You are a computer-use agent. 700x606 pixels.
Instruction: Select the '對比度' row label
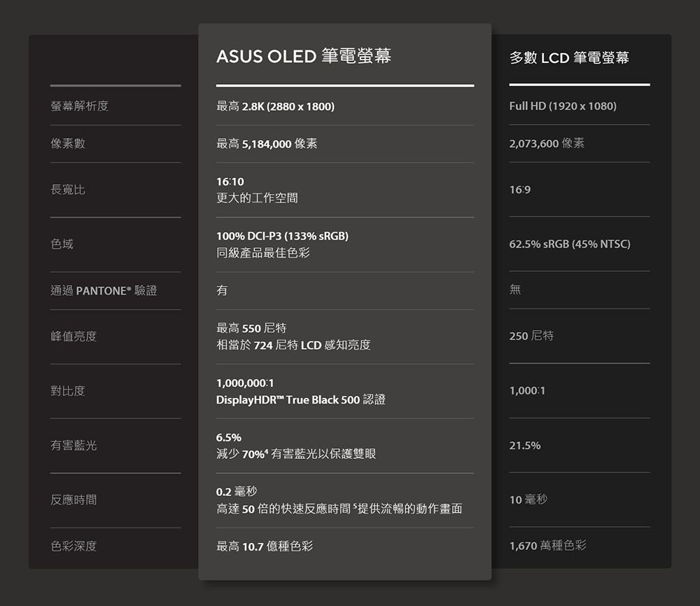click(68, 391)
